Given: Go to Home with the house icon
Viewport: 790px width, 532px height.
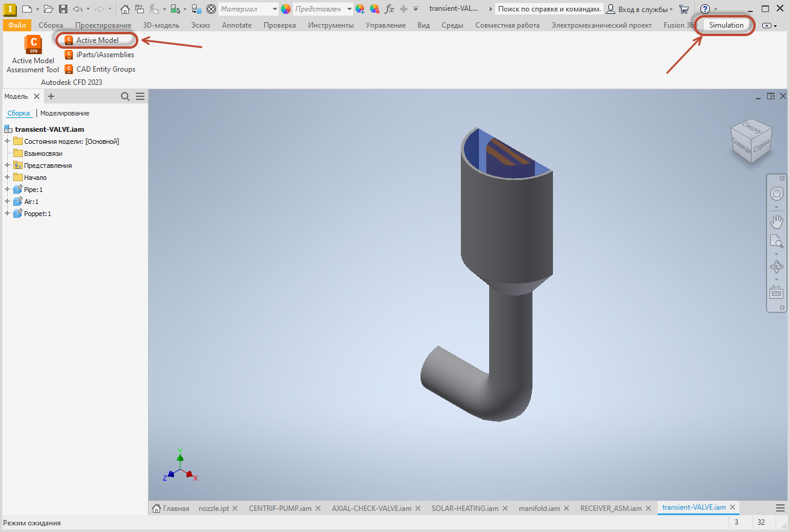Looking at the screenshot, I should 125,9.
